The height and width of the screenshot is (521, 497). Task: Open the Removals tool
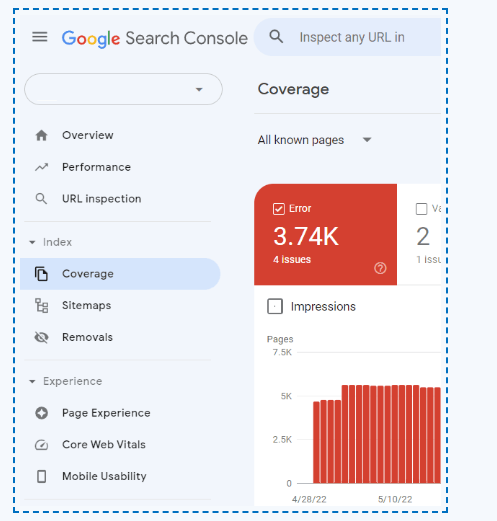[87, 337]
